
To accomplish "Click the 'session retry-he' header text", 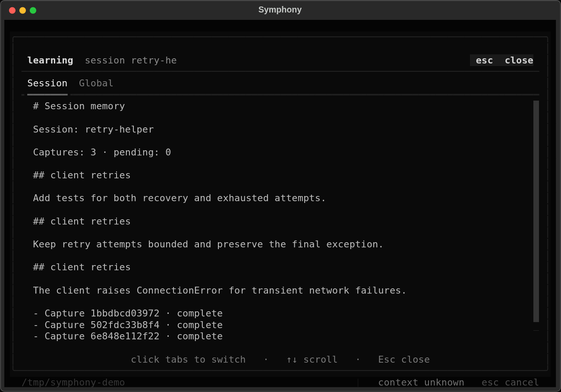I will click(x=131, y=60).
